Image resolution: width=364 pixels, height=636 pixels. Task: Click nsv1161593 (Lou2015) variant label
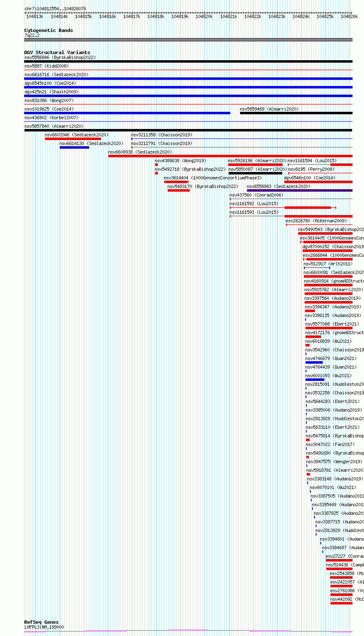pyautogui.click(x=254, y=212)
